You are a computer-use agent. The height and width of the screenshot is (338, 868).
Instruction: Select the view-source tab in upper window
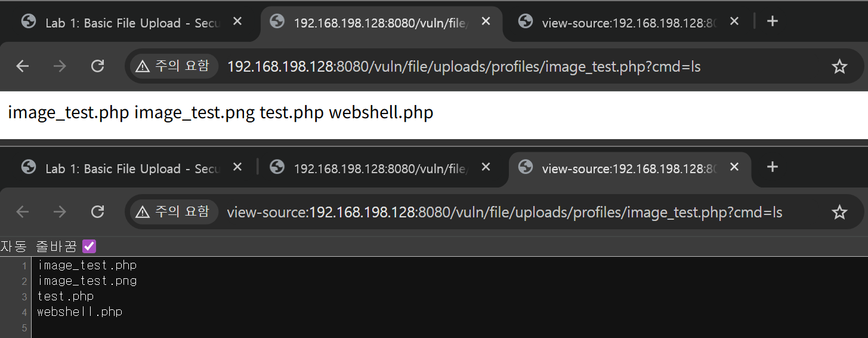(626, 23)
